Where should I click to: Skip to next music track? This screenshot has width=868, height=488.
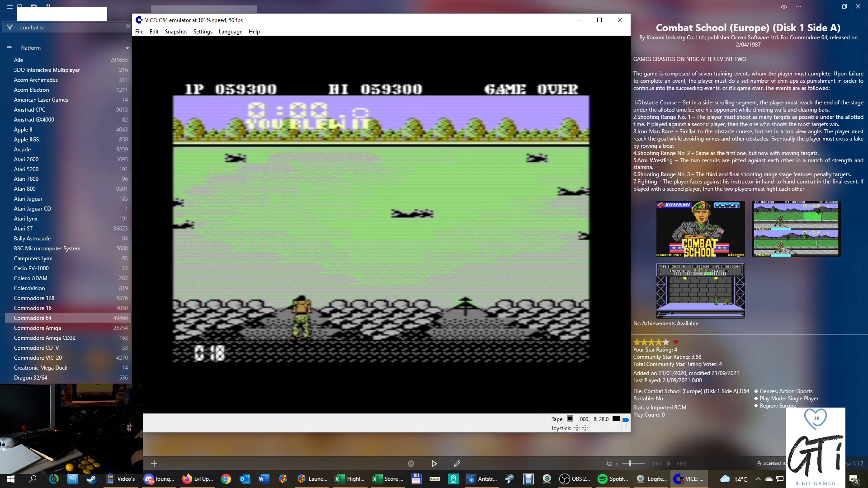(681, 464)
